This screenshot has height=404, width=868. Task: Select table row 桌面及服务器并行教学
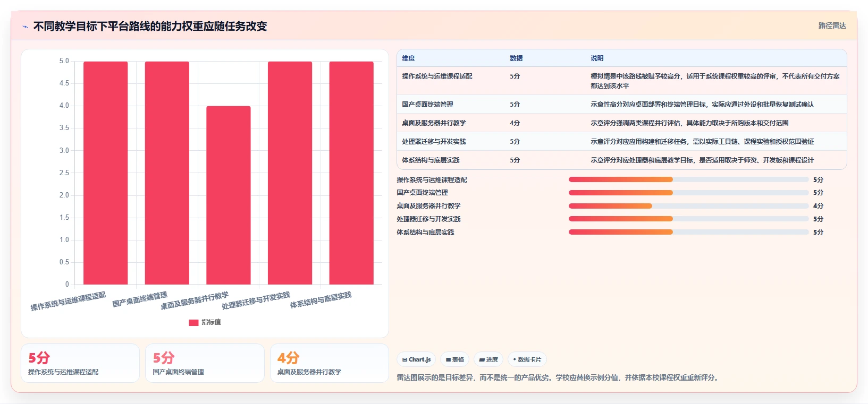pos(621,123)
